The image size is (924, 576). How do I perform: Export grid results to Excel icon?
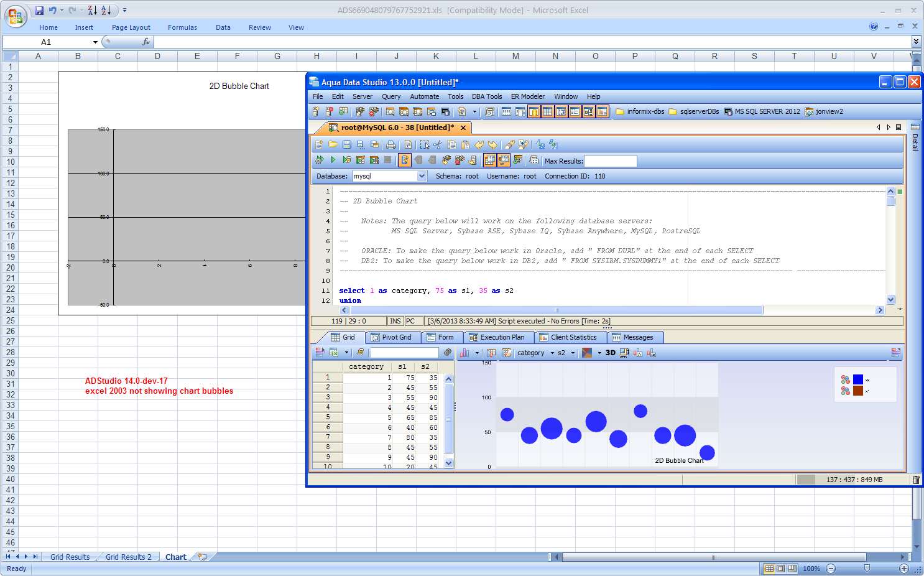334,353
